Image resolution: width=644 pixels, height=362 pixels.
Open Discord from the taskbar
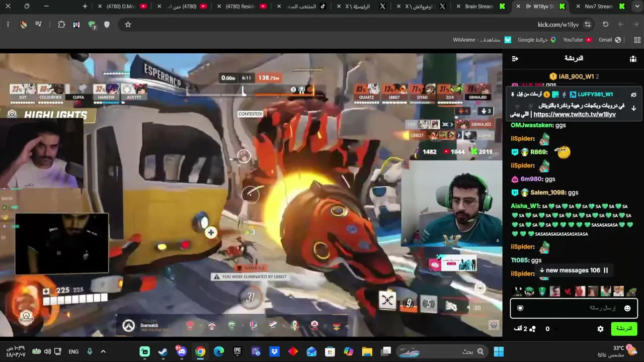[x=181, y=351]
